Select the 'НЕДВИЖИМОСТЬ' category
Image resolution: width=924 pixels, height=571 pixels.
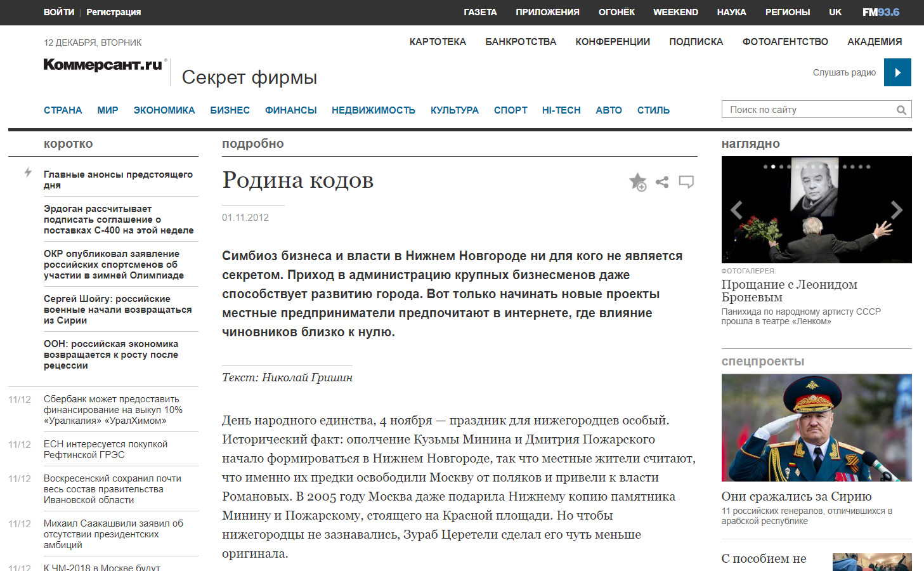coord(374,110)
